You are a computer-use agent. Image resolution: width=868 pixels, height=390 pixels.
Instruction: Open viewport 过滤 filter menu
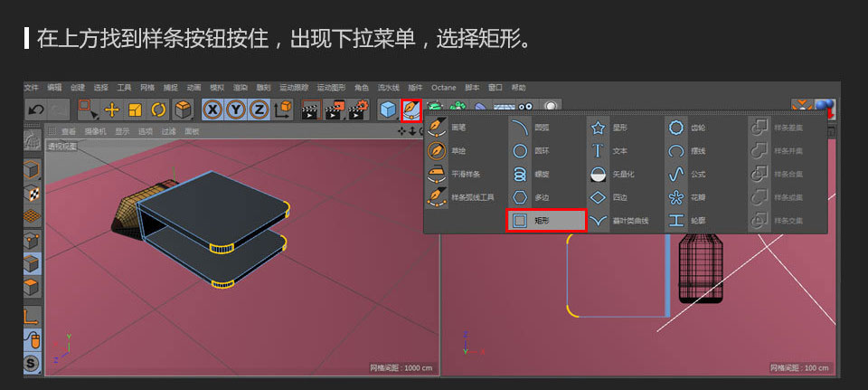click(x=168, y=132)
